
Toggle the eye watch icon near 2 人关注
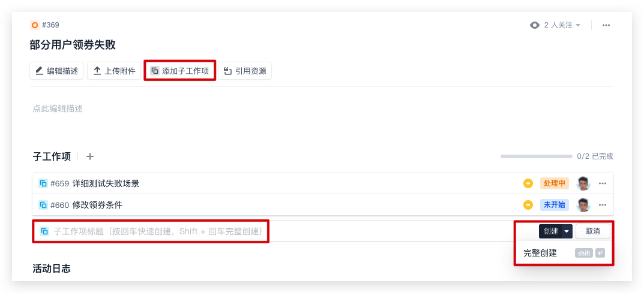(x=534, y=25)
